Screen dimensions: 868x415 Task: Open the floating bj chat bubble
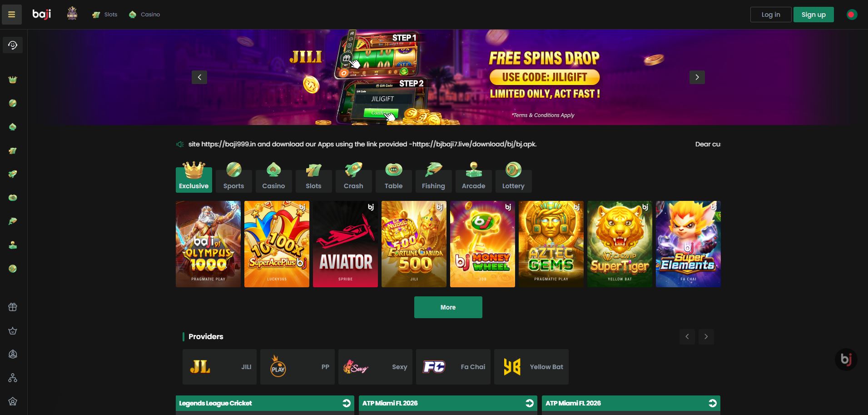(x=846, y=360)
